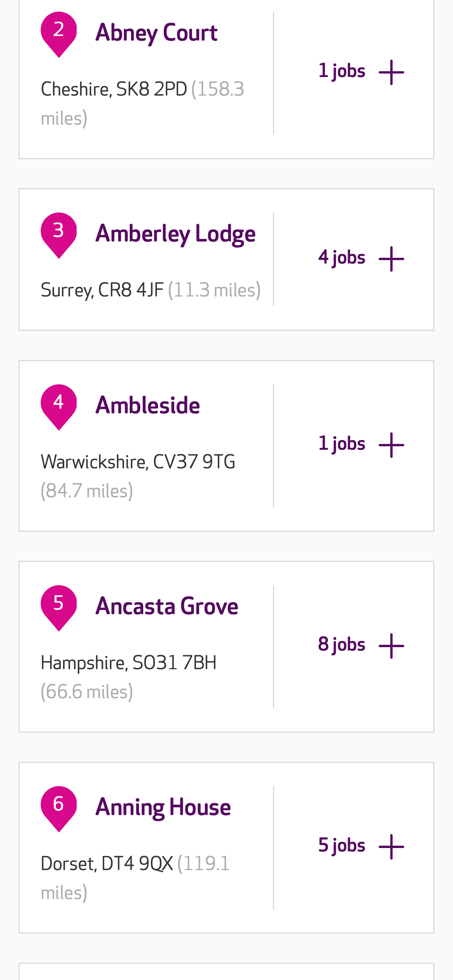Screen dimensions: 453x980
Task: Click "4 jobs" for Amberley Lodge
Action: [341, 258]
